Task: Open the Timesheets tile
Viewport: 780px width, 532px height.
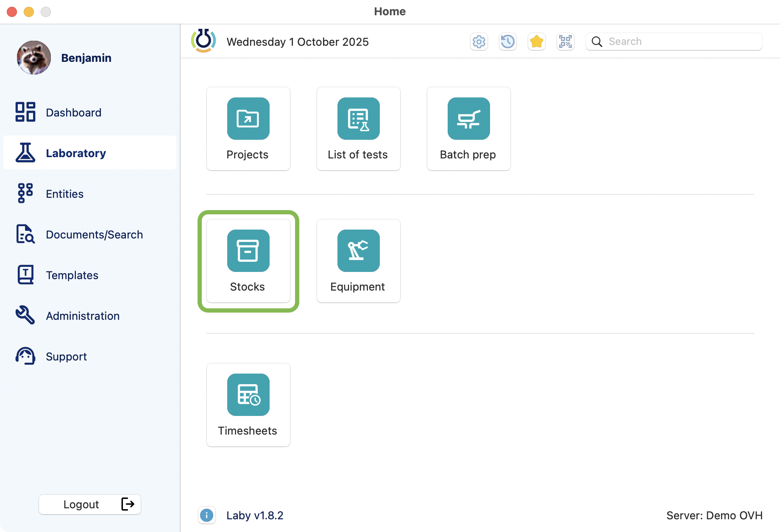Action: click(248, 405)
